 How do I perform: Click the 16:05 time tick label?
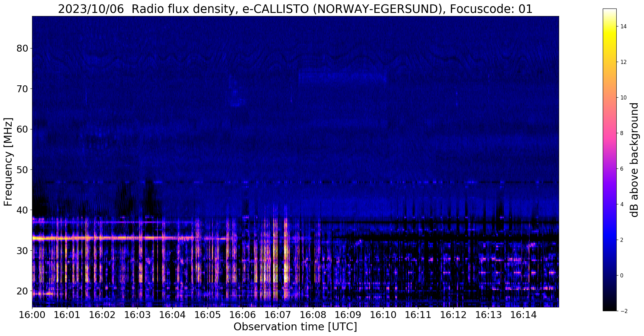click(x=208, y=315)
